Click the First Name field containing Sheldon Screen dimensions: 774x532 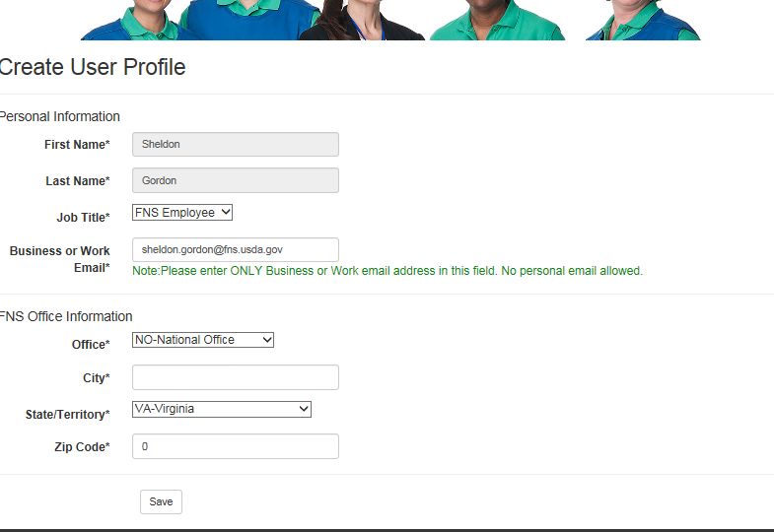click(236, 145)
